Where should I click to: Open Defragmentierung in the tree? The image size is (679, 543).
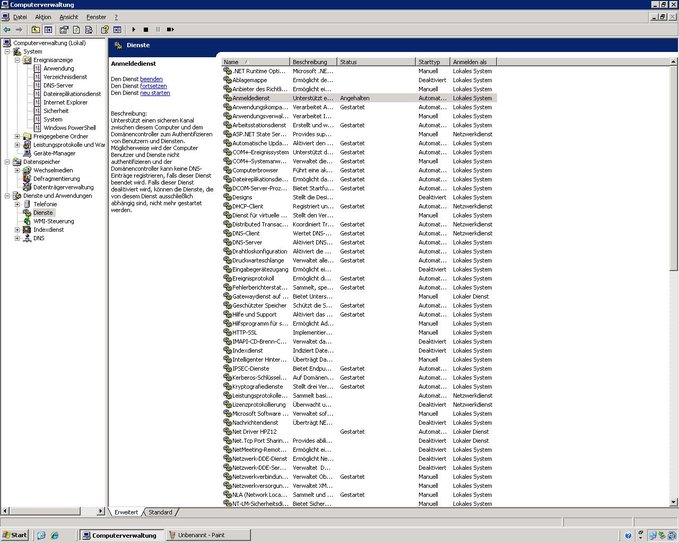click(56, 178)
